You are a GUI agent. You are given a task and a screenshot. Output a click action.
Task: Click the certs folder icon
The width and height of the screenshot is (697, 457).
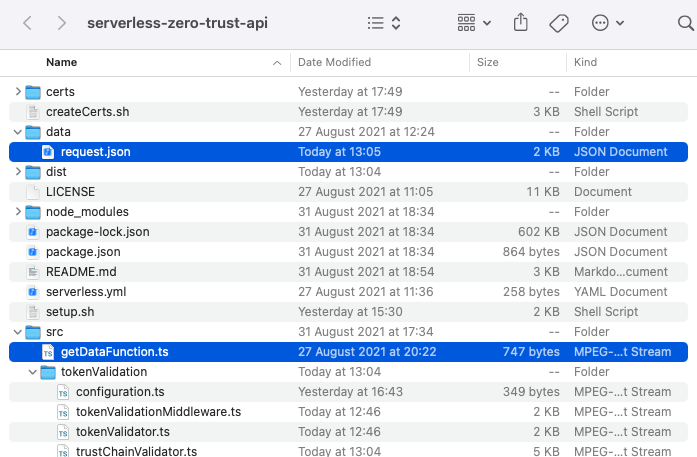point(33,92)
